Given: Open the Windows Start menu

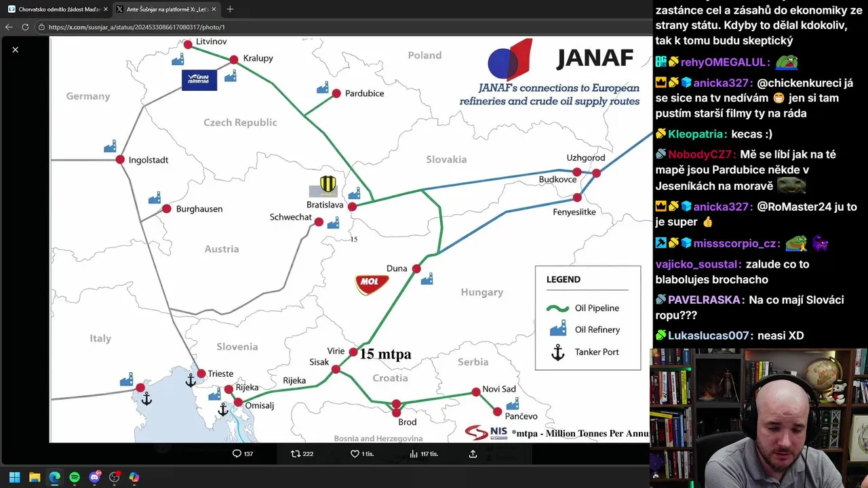Looking at the screenshot, I should [x=14, y=477].
